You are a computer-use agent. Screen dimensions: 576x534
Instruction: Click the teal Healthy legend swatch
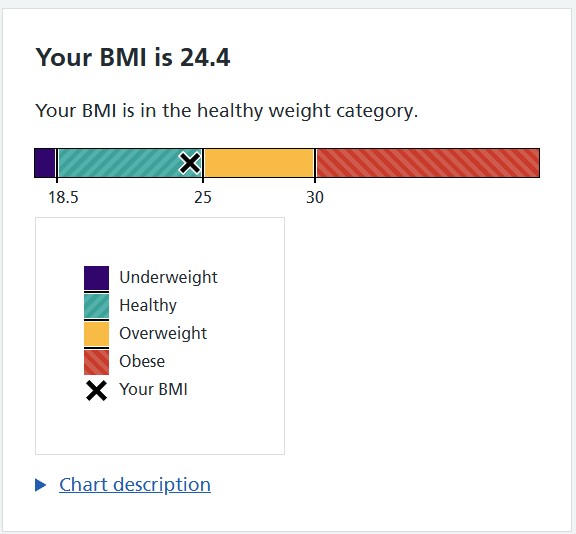[96, 306]
